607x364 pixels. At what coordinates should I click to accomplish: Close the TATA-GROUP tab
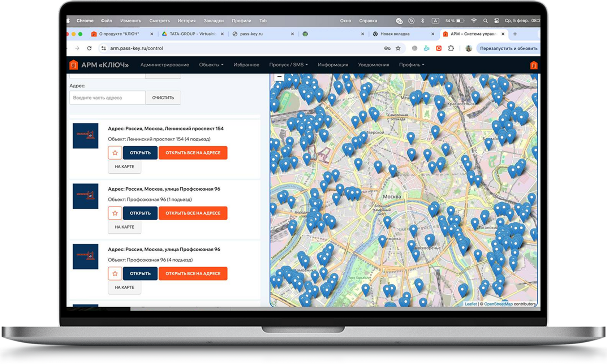(x=222, y=34)
